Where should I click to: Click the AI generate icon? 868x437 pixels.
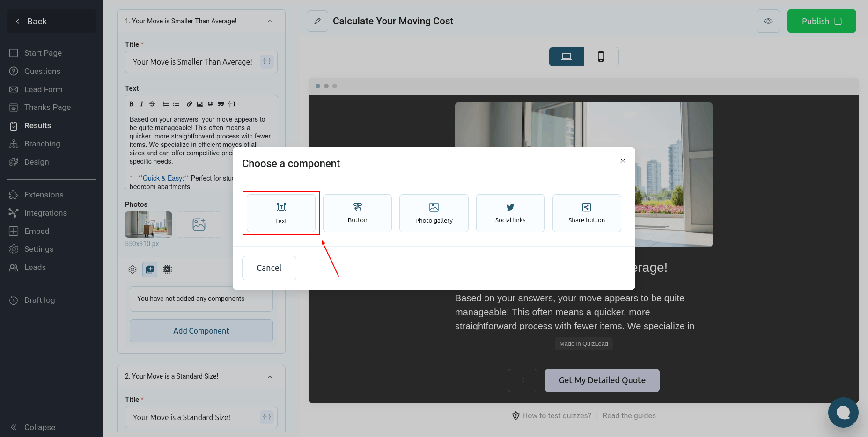tap(167, 269)
